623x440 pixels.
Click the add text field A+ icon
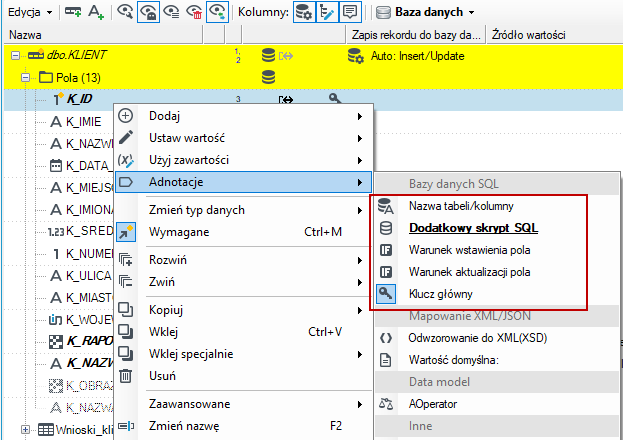click(96, 12)
